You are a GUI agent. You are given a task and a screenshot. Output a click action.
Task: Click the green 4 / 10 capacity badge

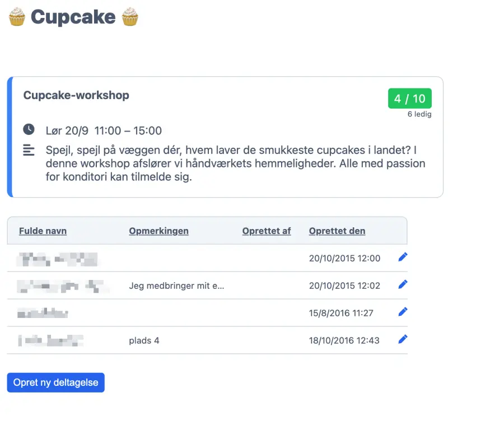pos(409,99)
